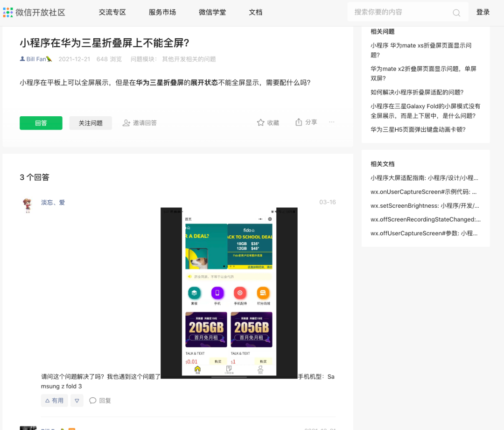This screenshot has height=430, width=504.
Task: Click the 其他开发相关的问题 module link
Action: pos(189,59)
